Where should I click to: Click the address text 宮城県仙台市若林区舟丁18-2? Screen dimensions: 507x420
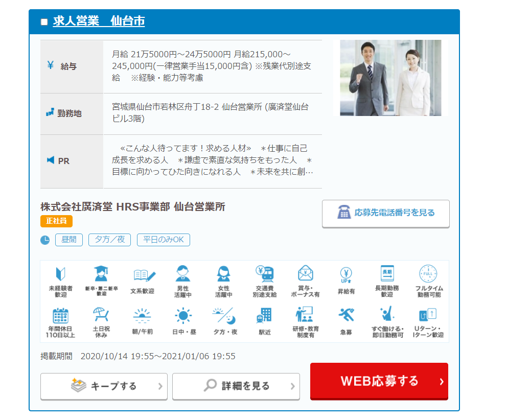click(x=165, y=107)
